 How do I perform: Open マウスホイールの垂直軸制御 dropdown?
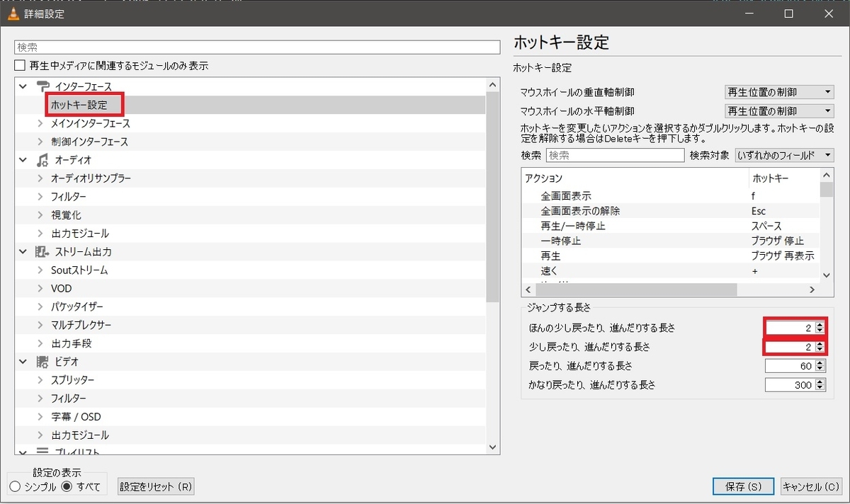779,92
